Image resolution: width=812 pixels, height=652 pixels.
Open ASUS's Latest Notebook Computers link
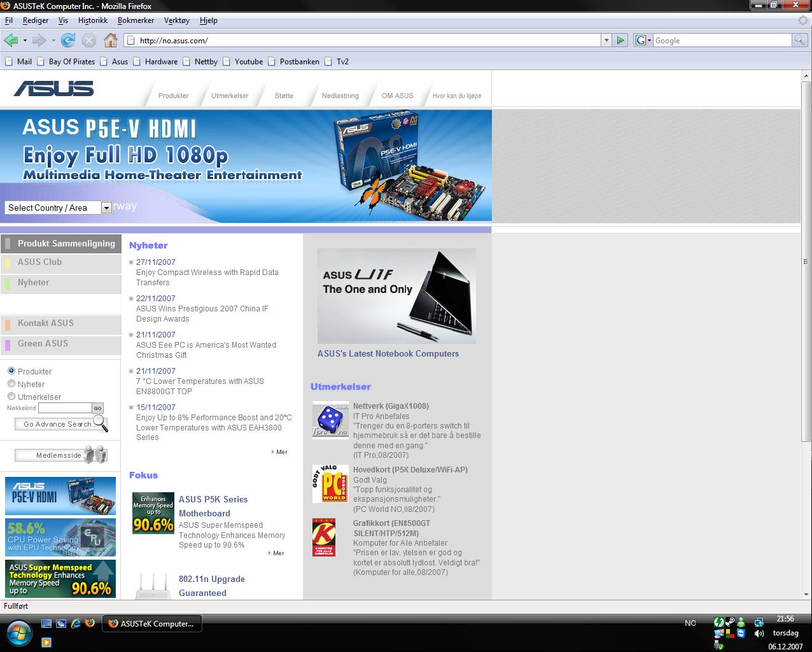tap(388, 354)
